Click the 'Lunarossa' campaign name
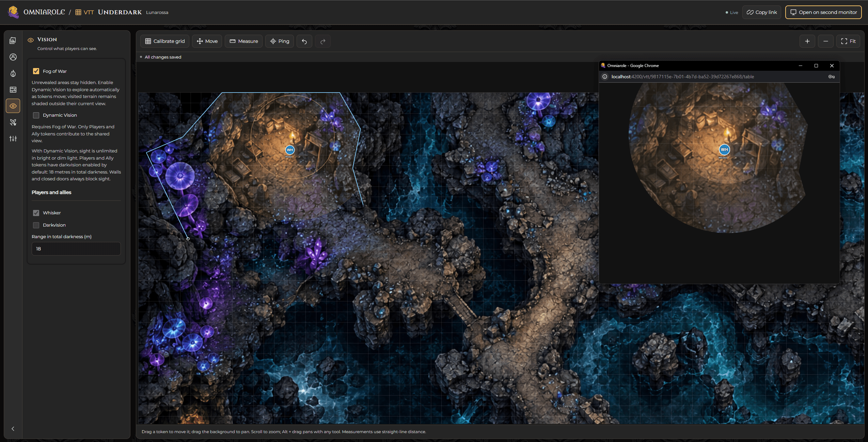Image resolution: width=868 pixels, height=442 pixels. tap(157, 13)
